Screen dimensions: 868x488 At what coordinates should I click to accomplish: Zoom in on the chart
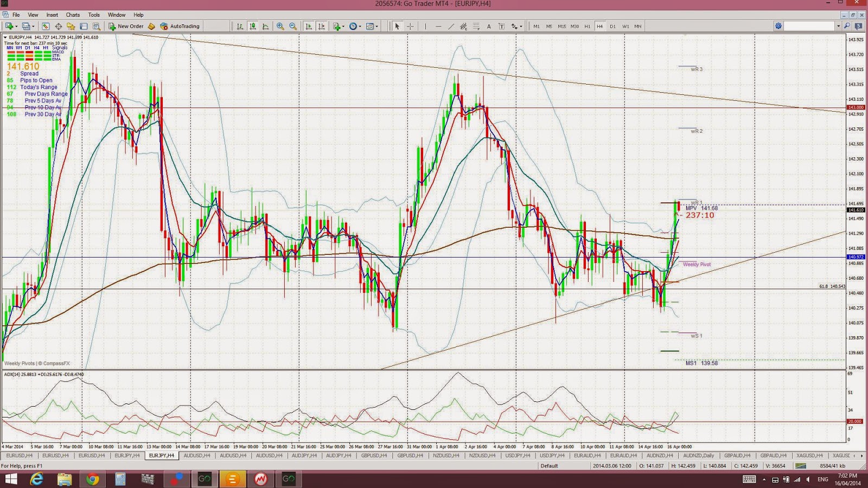pyautogui.click(x=280, y=26)
